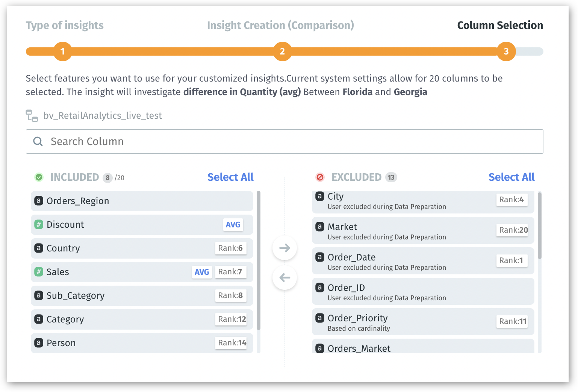Toggle the AVG aggregation badge on Sales
Viewport: 578px width, 392px height.
(202, 272)
